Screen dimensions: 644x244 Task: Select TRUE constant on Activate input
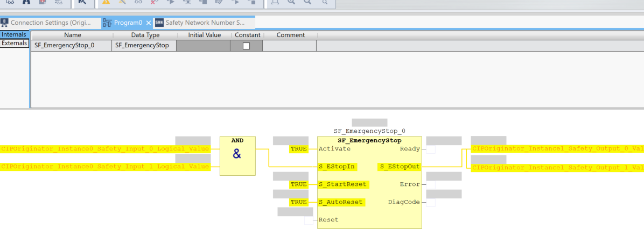tap(299, 149)
